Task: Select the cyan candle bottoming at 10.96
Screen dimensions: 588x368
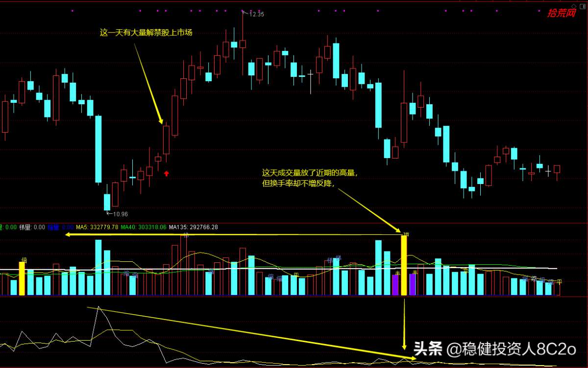Action: [x=107, y=202]
